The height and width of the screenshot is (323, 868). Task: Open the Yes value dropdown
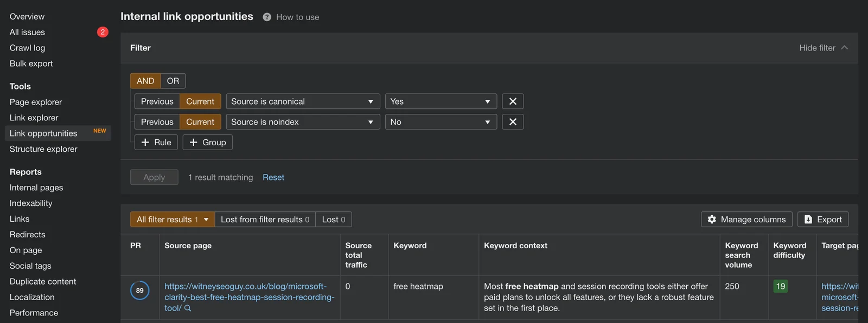(x=441, y=101)
